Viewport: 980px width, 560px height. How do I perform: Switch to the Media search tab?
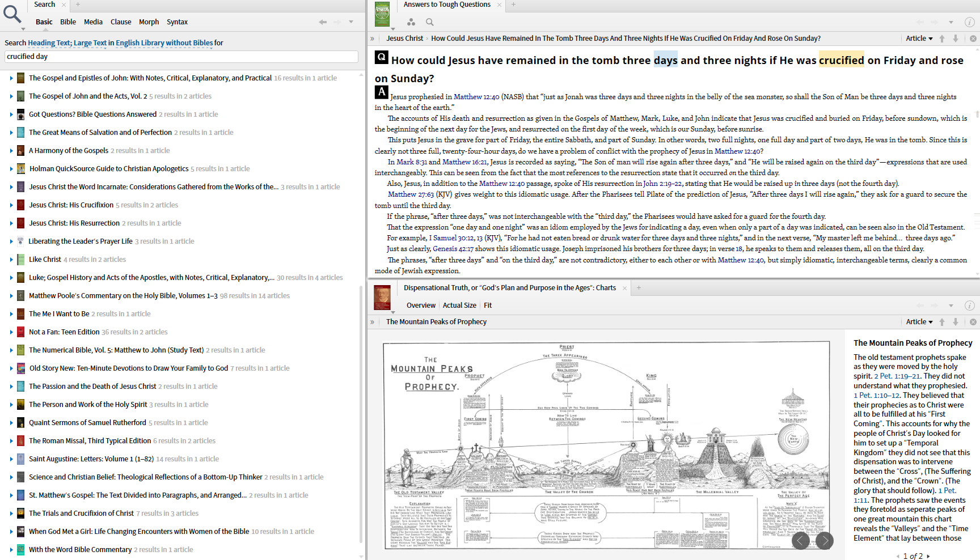[93, 22]
